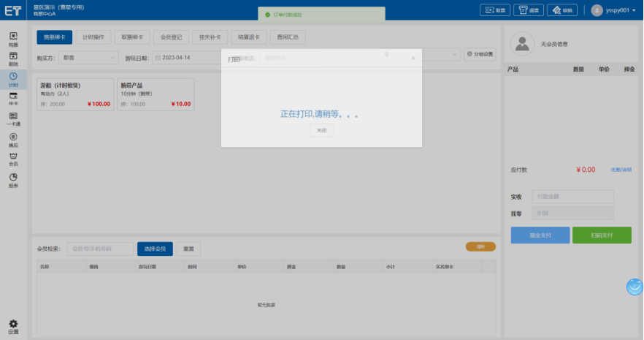
Task: Close the 打印 dialog with X
Action: (x=413, y=58)
